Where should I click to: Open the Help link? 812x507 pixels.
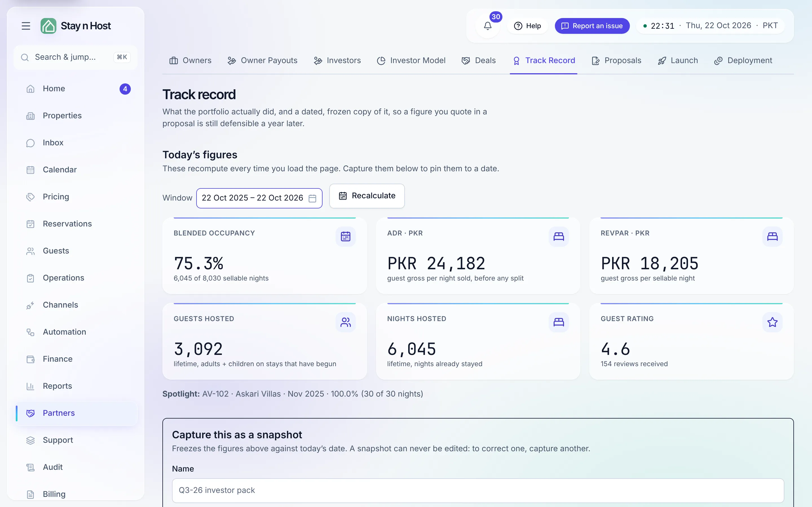[527, 26]
